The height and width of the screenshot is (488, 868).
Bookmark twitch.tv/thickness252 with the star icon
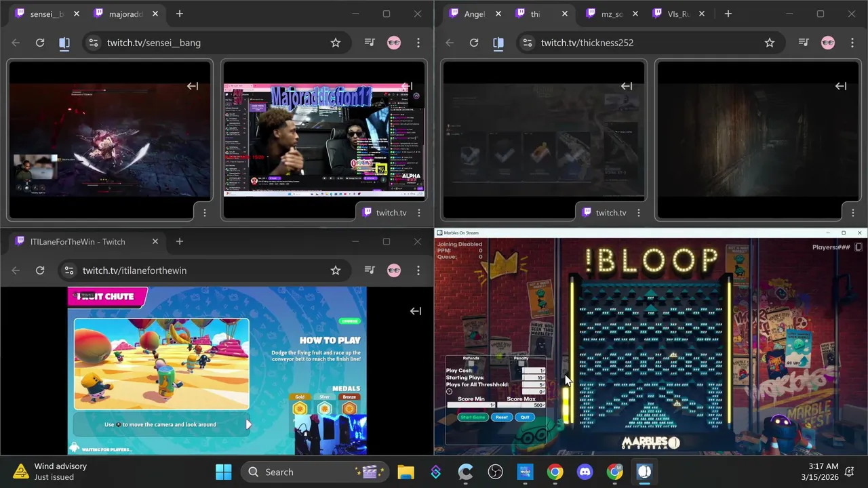[770, 43]
